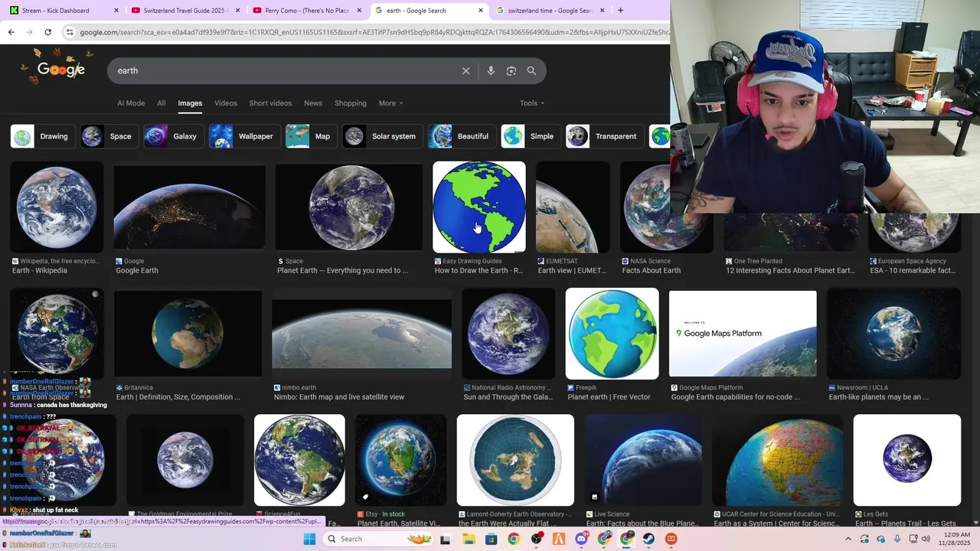980x551 pixels.
Task: Filter images by the Transparent chip
Action: click(x=605, y=136)
